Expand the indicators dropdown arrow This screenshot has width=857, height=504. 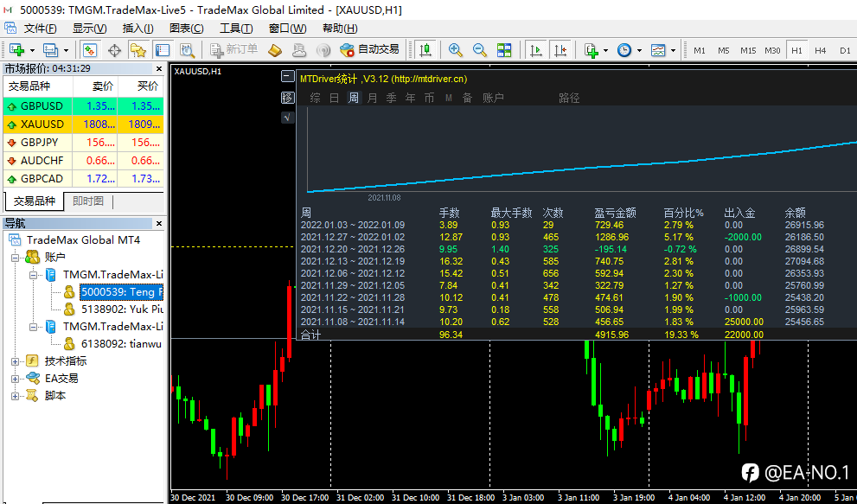point(605,51)
